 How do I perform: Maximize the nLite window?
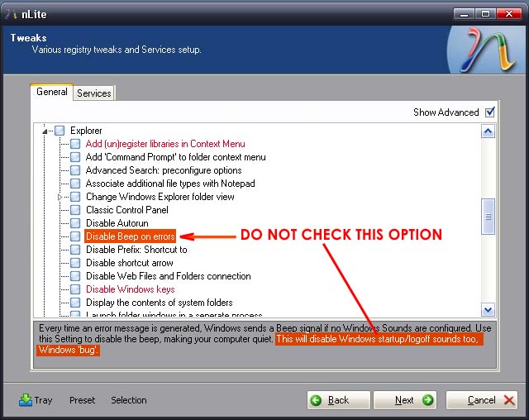[x=485, y=14]
